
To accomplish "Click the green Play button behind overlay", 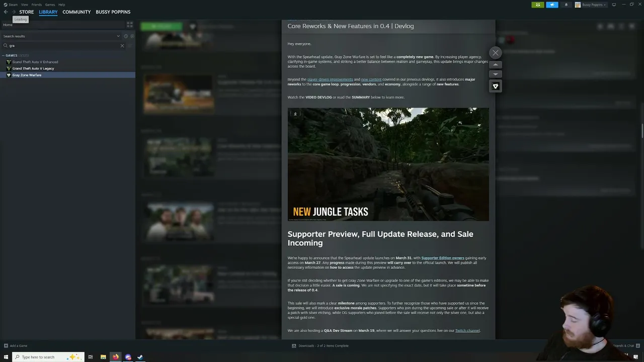I will click(x=162, y=26).
